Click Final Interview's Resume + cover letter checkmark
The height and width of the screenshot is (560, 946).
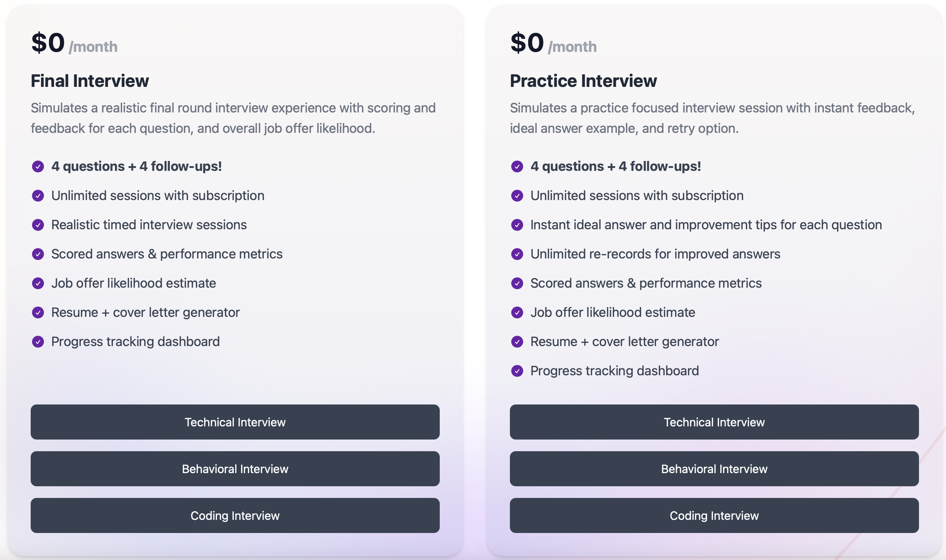point(38,312)
